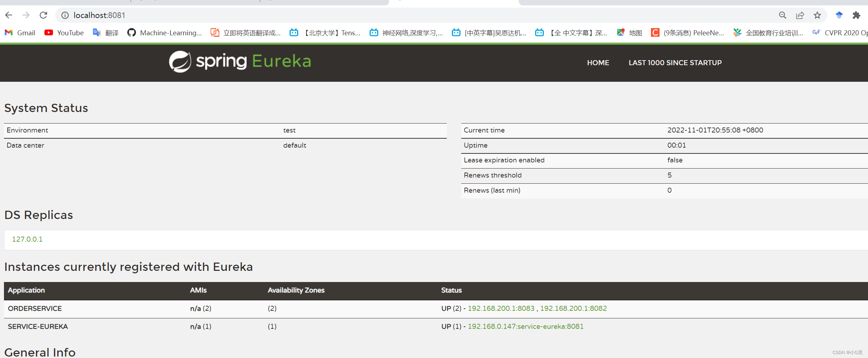Click the System Status heading
The width and height of the screenshot is (868, 358).
[46, 108]
